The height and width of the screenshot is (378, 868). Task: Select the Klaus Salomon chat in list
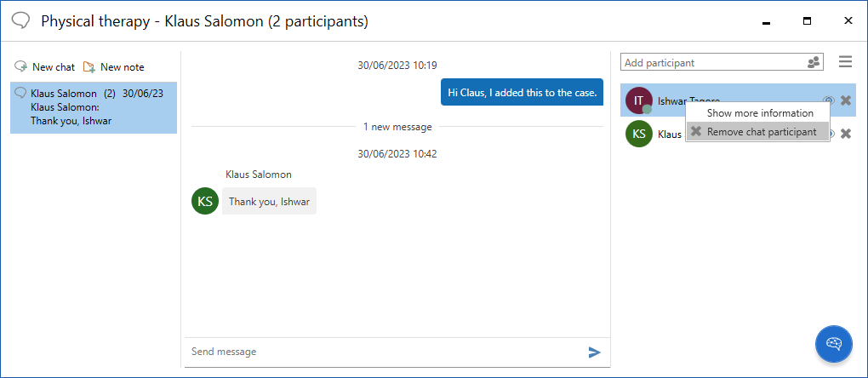(94, 107)
